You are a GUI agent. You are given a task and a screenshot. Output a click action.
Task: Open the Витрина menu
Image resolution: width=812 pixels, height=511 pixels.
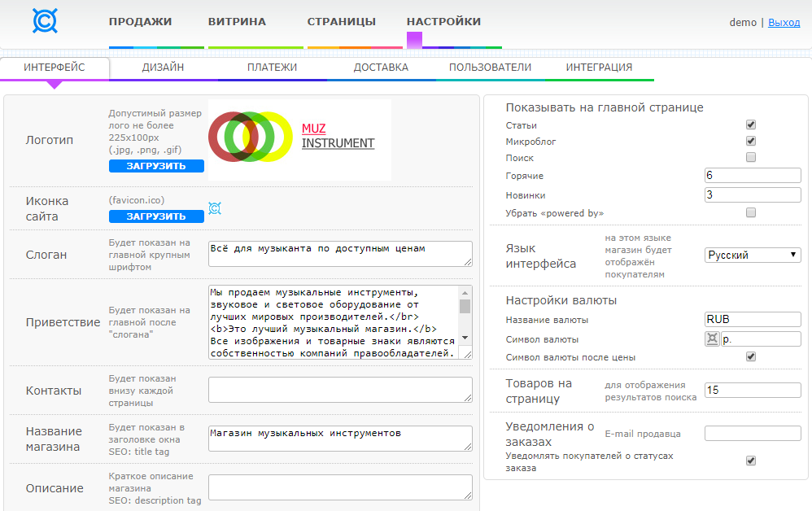(x=237, y=22)
